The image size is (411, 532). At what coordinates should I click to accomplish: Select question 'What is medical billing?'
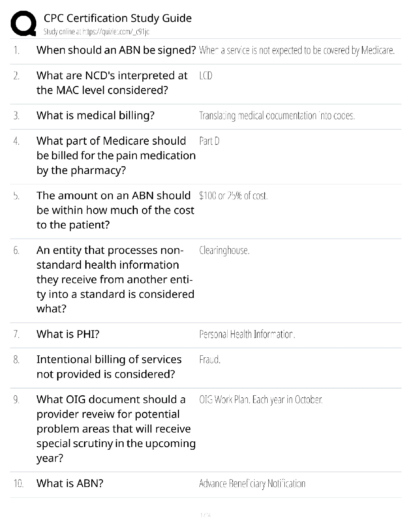(x=95, y=116)
